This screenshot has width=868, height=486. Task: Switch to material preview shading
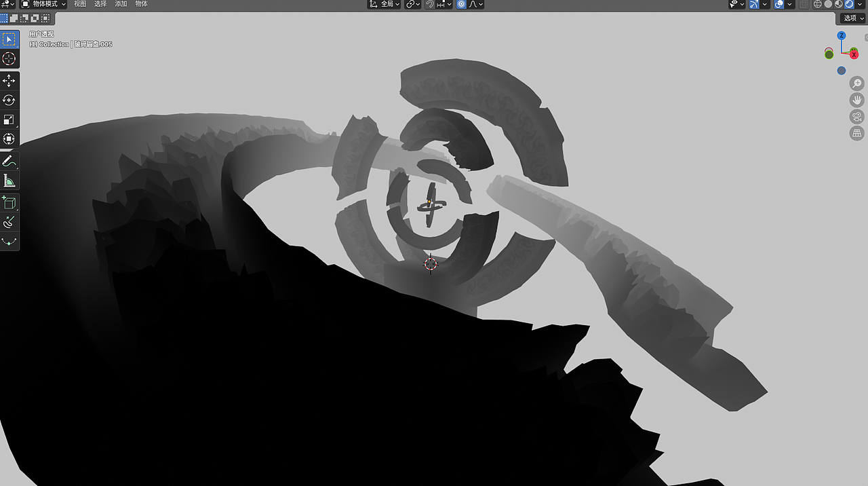(x=839, y=4)
